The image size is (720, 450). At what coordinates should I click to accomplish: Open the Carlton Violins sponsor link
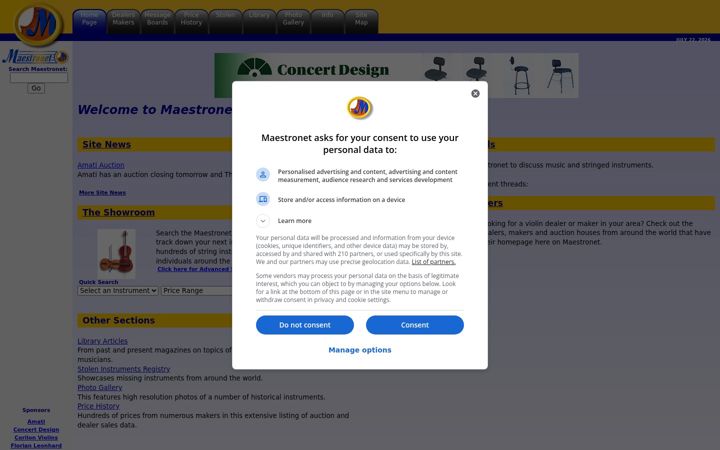coord(36,438)
